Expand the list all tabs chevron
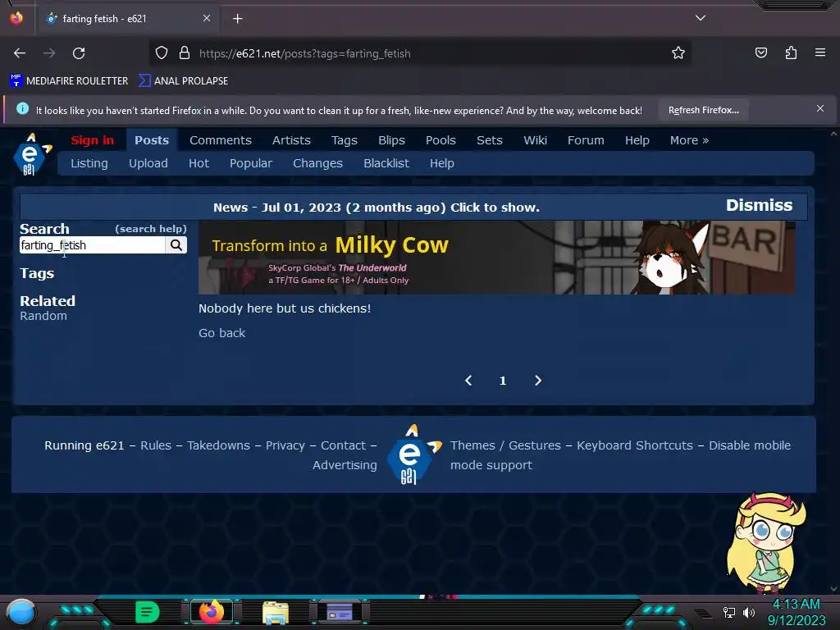The height and width of the screenshot is (630, 840). click(x=701, y=18)
